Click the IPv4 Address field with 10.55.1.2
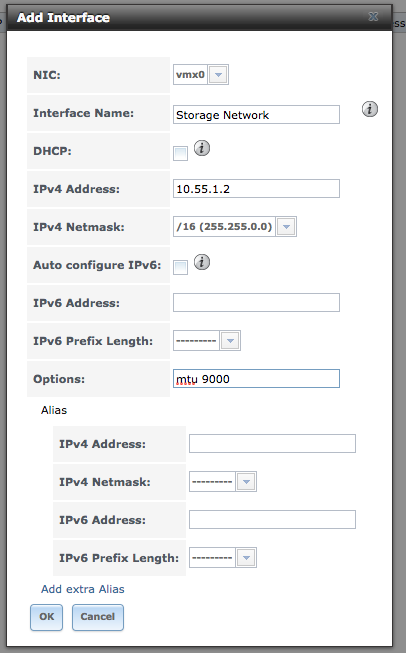The height and width of the screenshot is (653, 406). (257, 189)
